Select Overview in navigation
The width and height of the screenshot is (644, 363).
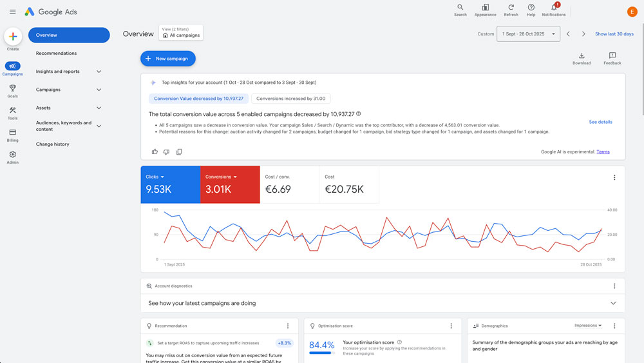coord(69,35)
